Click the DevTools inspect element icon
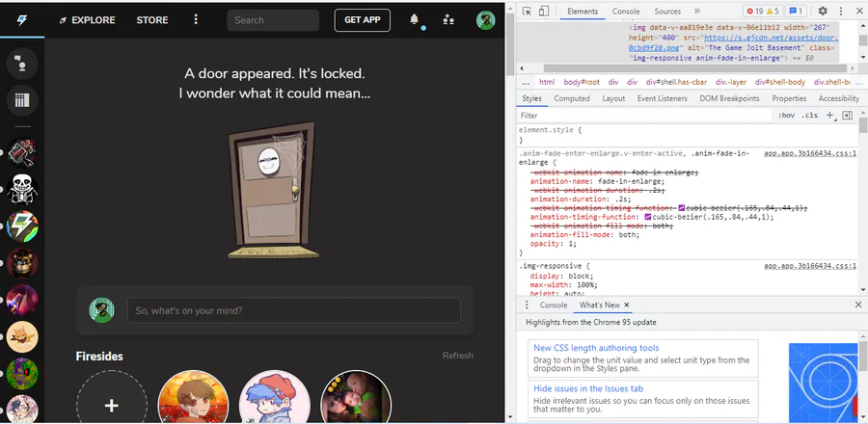This screenshot has width=868, height=424. 527,11
